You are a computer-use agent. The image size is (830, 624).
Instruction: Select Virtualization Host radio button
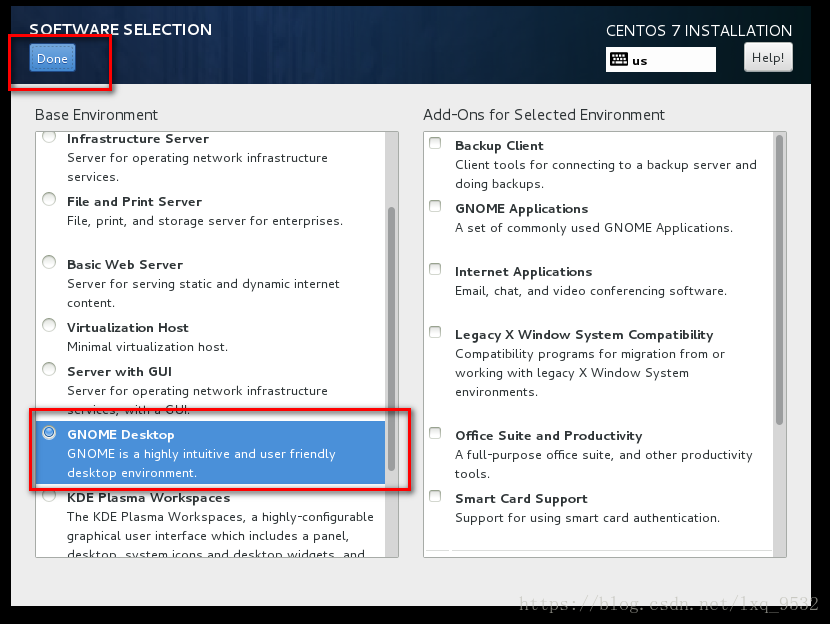[x=49, y=325]
